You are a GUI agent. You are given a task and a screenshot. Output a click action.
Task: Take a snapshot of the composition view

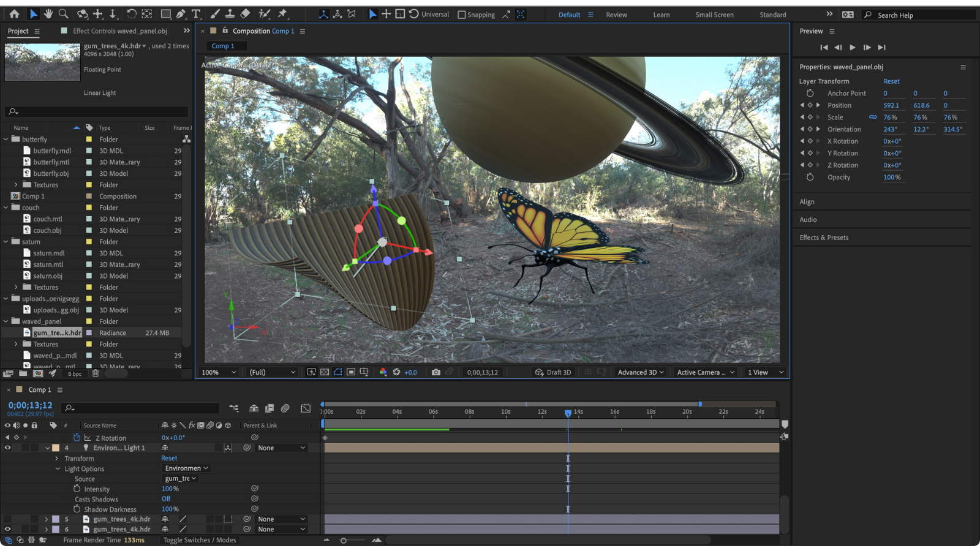coord(435,372)
